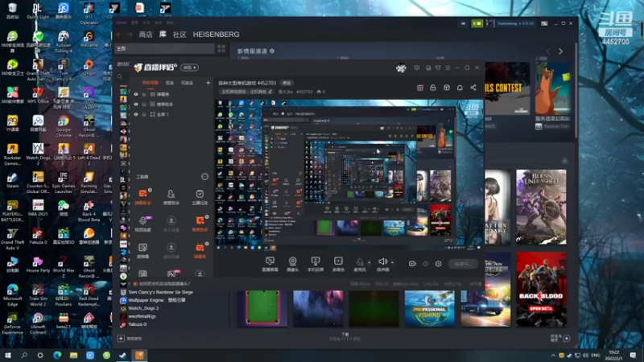Select the third scene tab in the companion
This screenshot has height=362, width=644.
(187, 83)
